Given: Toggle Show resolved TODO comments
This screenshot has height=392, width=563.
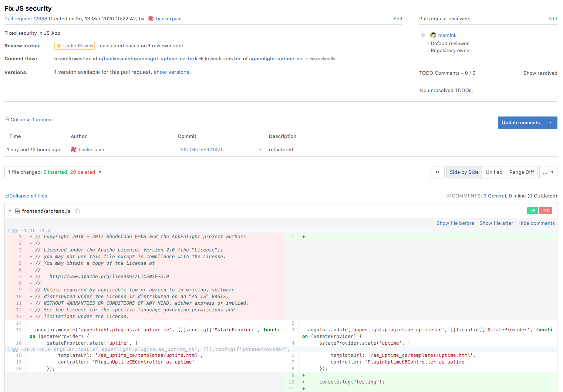Looking at the screenshot, I should 540,73.
